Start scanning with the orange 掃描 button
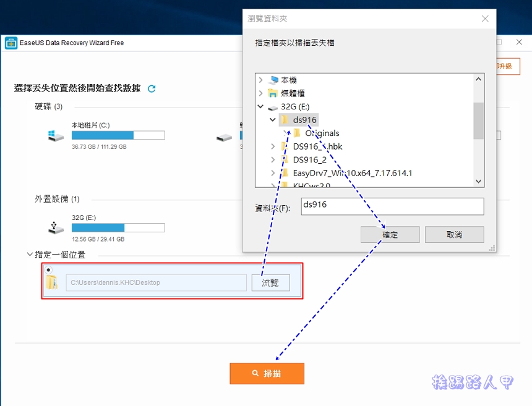 click(267, 373)
